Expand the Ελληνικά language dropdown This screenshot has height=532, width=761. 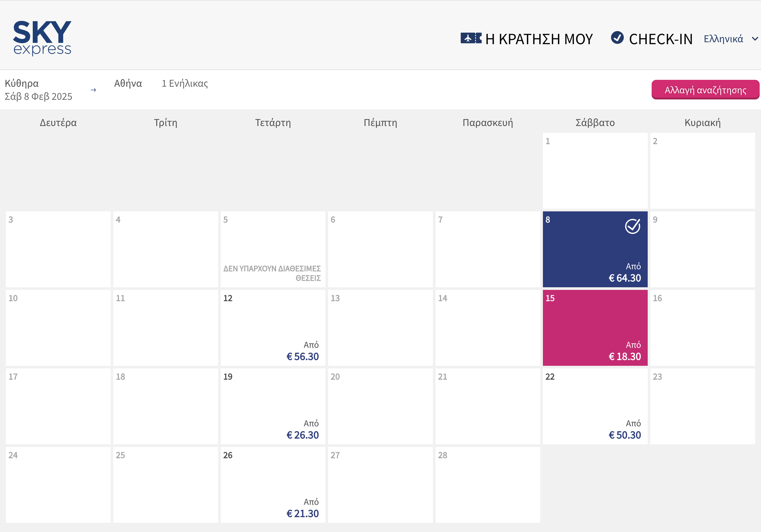tap(723, 39)
